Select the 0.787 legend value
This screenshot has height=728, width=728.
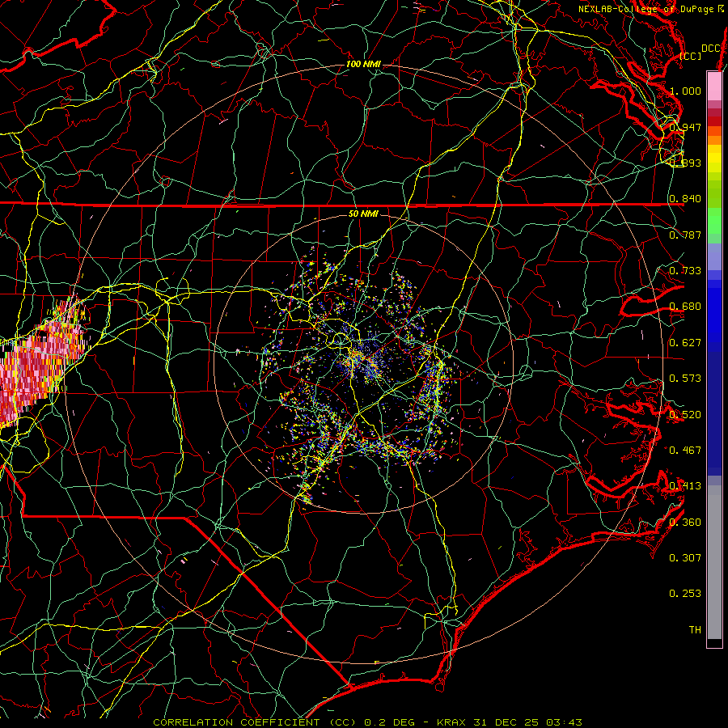[685, 235]
